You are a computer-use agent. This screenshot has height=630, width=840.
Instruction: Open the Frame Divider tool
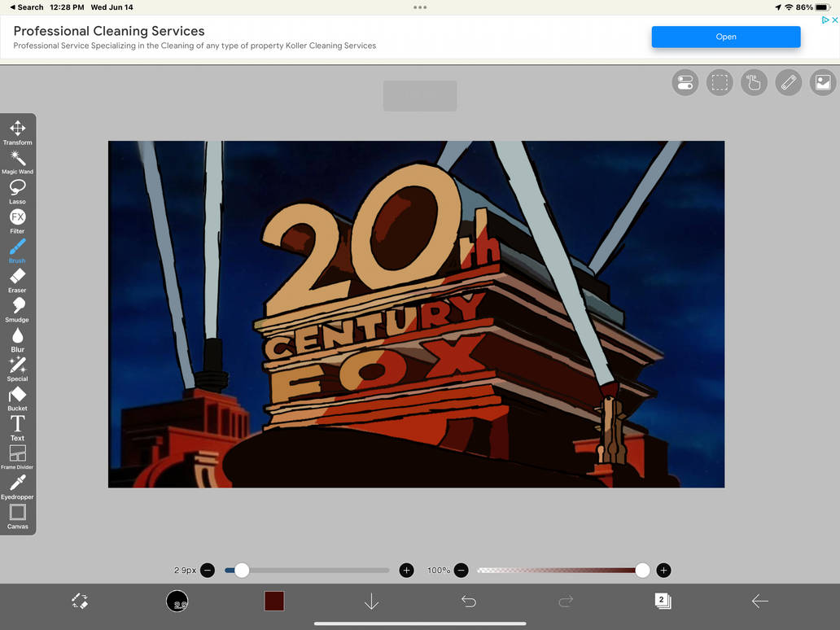17,457
